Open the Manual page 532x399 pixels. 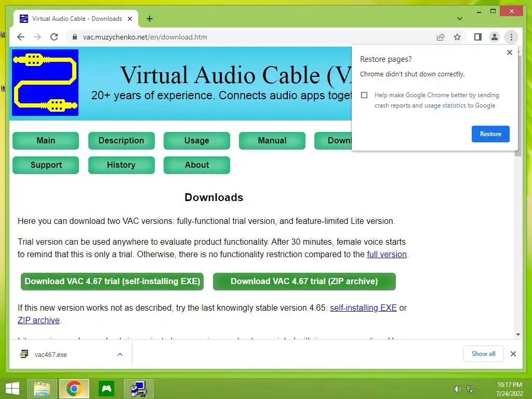click(x=272, y=140)
